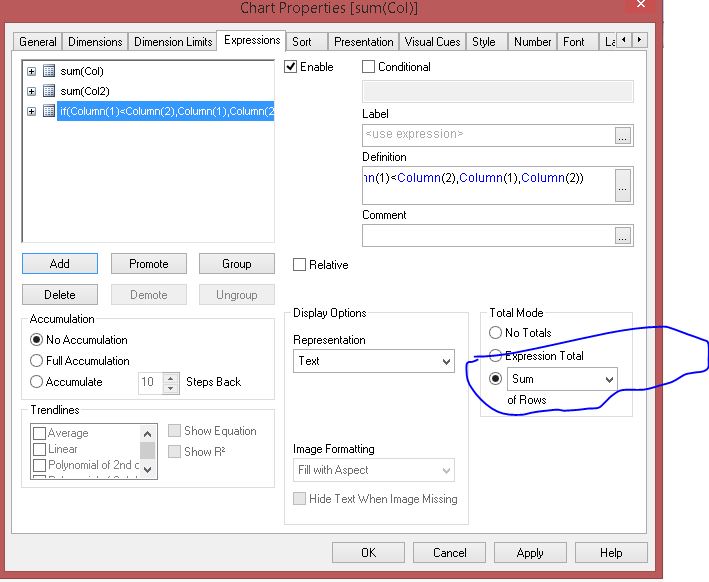Check the Linear trendline checkbox
This screenshot has height=582, width=709.
(39, 449)
